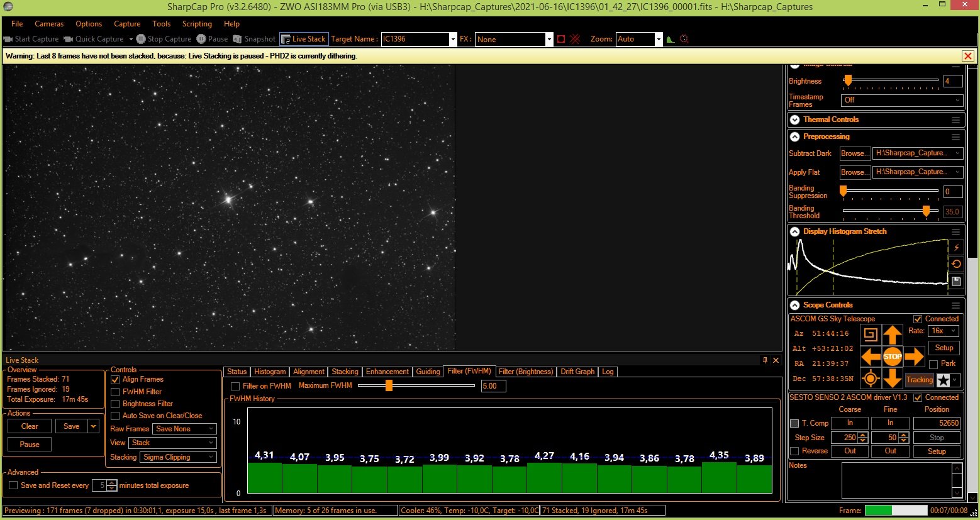Pin the Live Stack panel

point(765,360)
